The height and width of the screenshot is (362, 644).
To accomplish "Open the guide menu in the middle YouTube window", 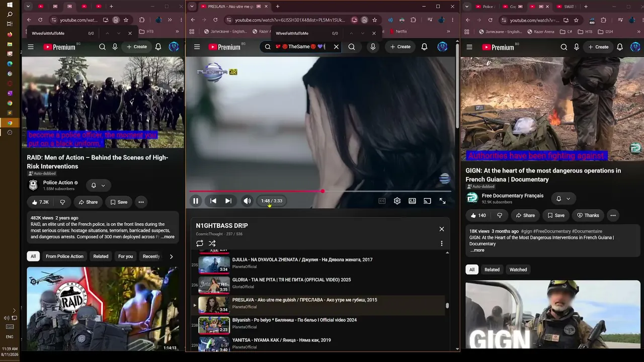I will [x=197, y=47].
